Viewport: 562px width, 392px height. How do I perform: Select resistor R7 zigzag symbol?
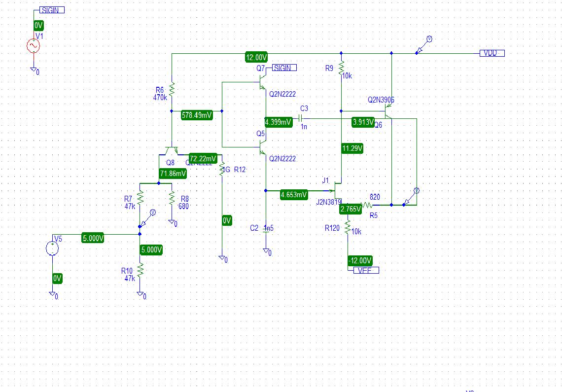tap(140, 198)
